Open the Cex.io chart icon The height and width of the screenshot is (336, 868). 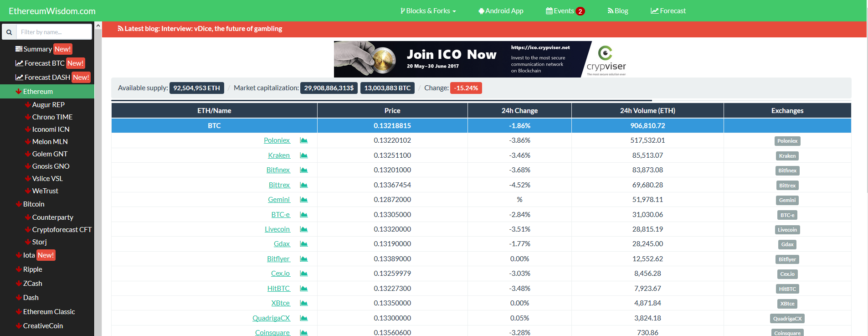pos(304,274)
